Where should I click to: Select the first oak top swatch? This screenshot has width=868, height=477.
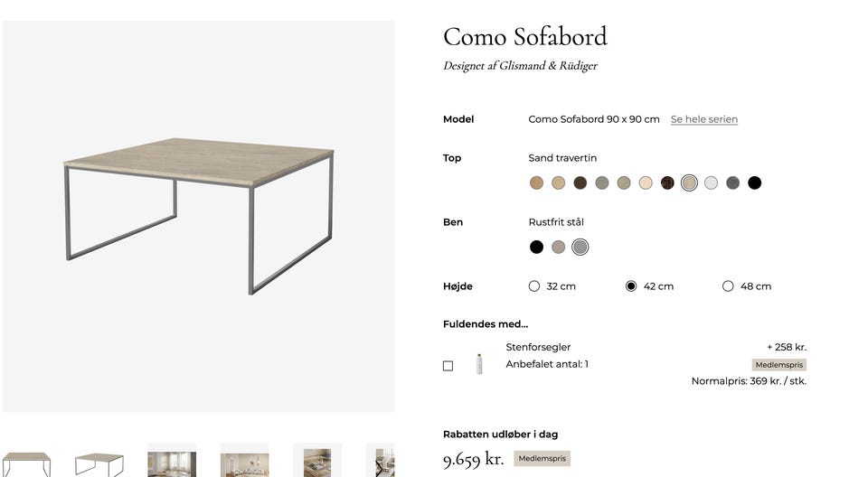537,183
